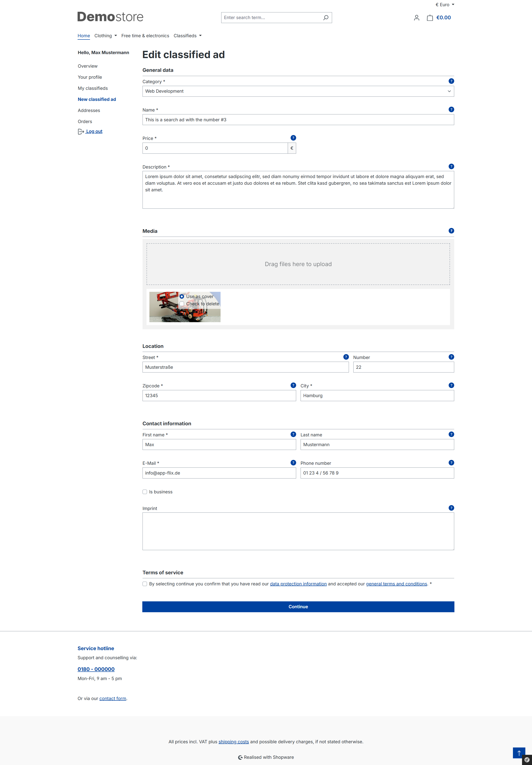The width and height of the screenshot is (532, 765).
Task: Open the shopping cart icon
Action: click(x=430, y=18)
